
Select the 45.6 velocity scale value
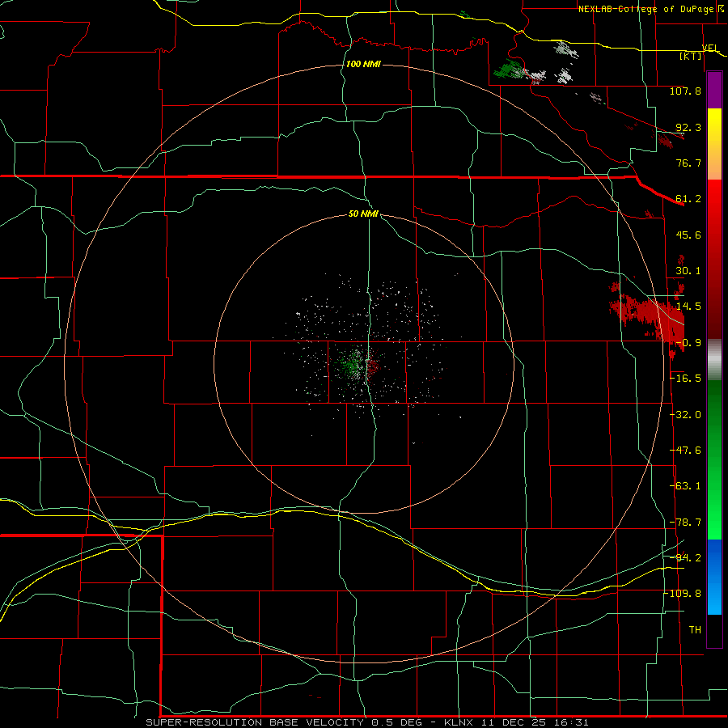tap(688, 235)
